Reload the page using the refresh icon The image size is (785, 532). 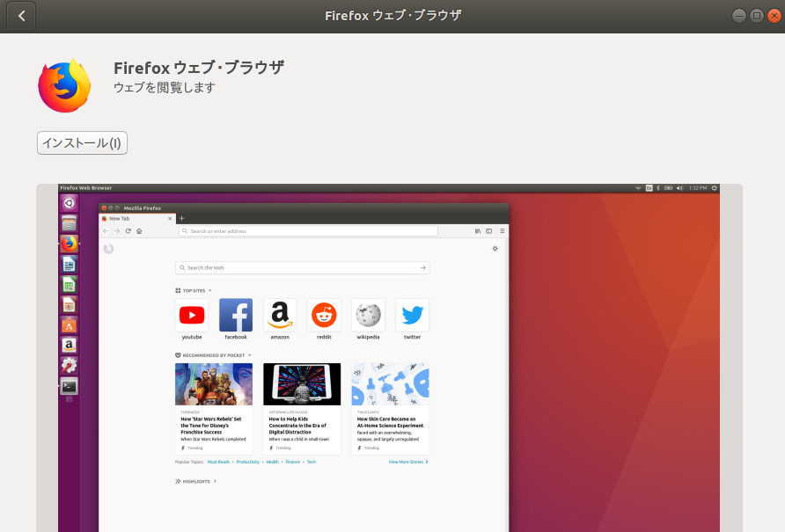point(127,230)
